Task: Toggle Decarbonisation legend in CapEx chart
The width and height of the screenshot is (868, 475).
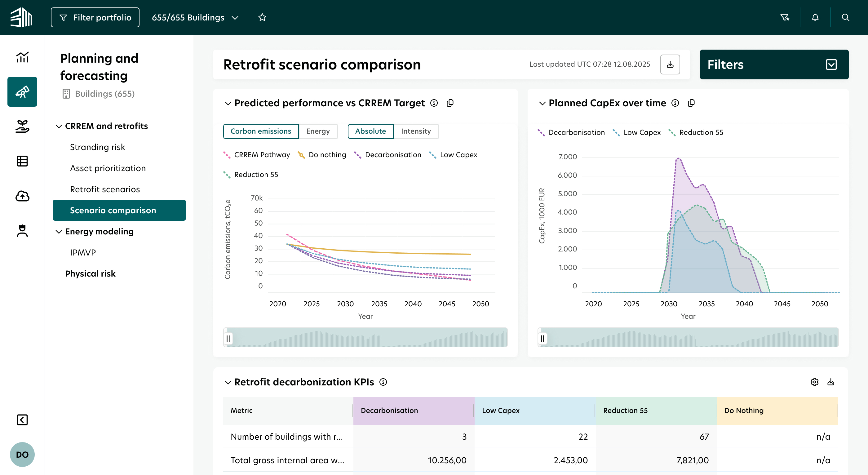Action: [x=571, y=132]
